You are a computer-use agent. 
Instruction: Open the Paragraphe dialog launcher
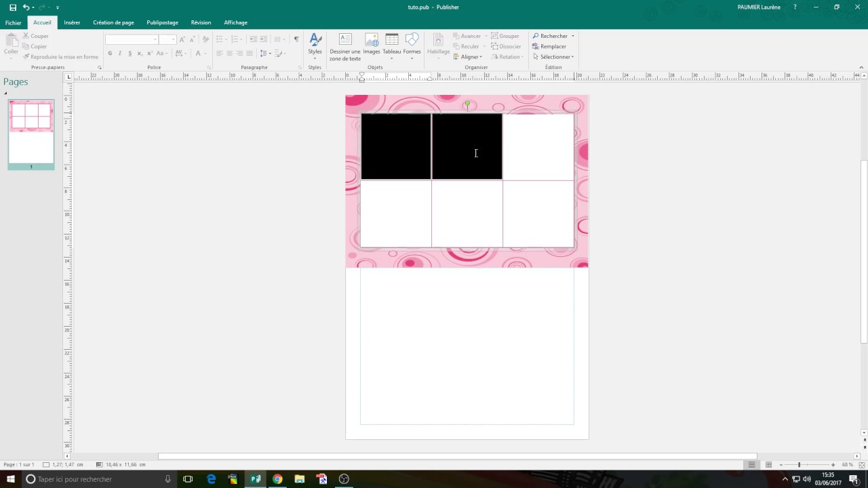click(300, 68)
